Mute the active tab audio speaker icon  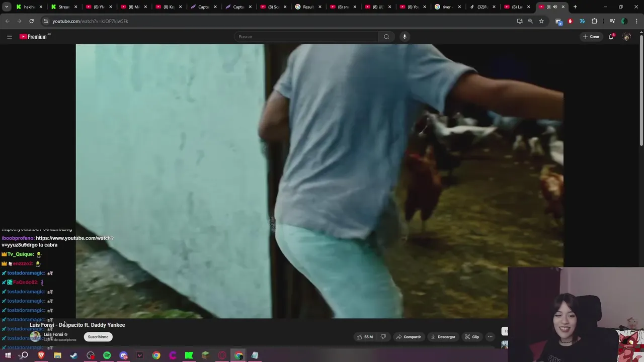click(555, 7)
